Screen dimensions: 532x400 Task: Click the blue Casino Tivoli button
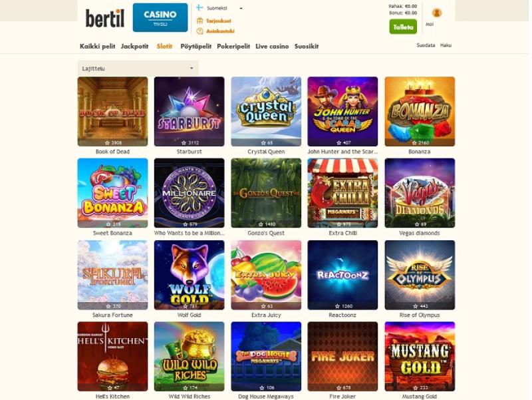click(160, 18)
